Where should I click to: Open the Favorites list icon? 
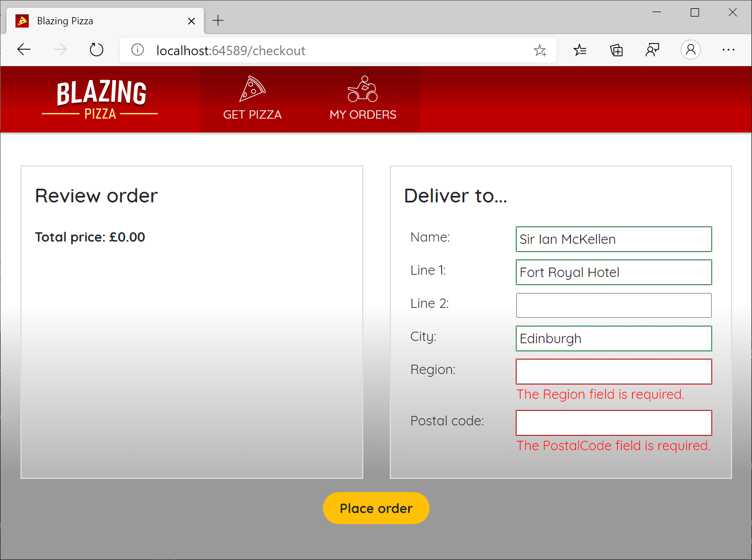580,50
